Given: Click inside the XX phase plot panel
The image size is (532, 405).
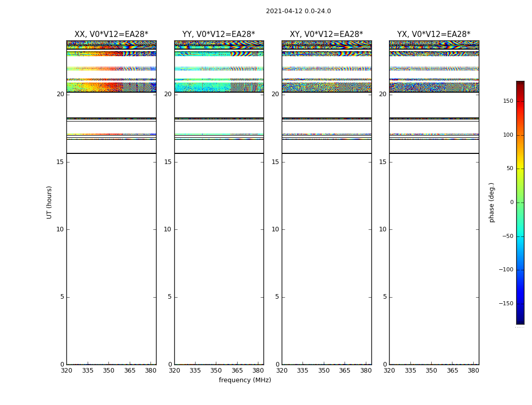Looking at the screenshot, I should tap(111, 202).
